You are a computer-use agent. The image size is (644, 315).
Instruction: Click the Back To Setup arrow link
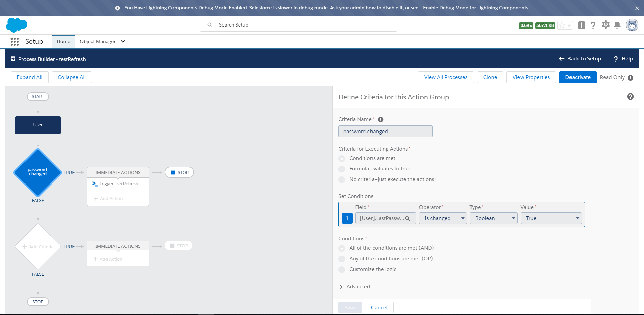pos(580,59)
